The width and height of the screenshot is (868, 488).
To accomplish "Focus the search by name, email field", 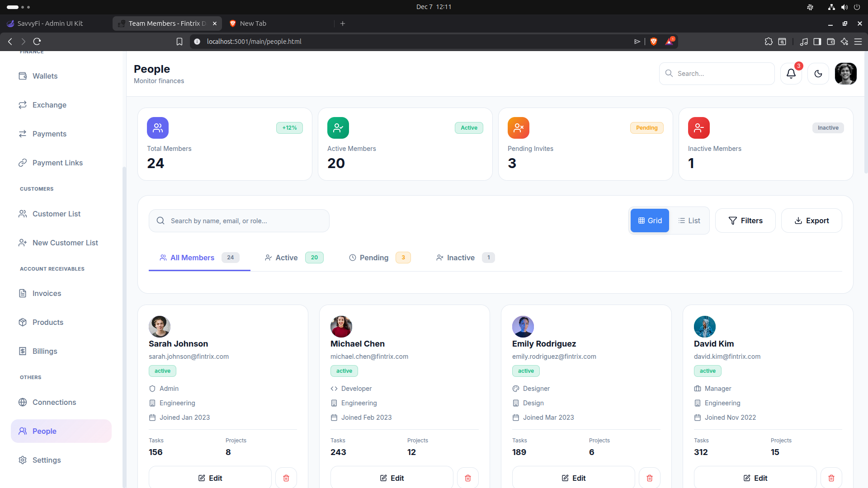I will tap(244, 221).
